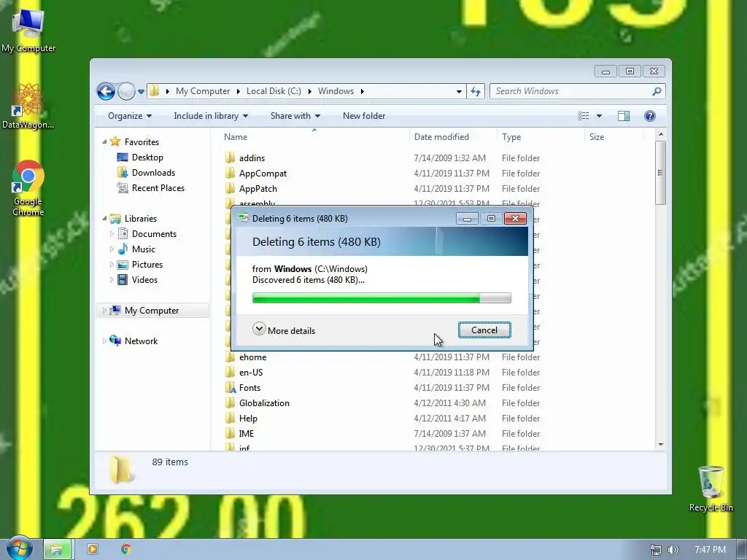This screenshot has width=747, height=560.
Task: Select My Computer in the address breadcrumb
Action: [x=203, y=91]
